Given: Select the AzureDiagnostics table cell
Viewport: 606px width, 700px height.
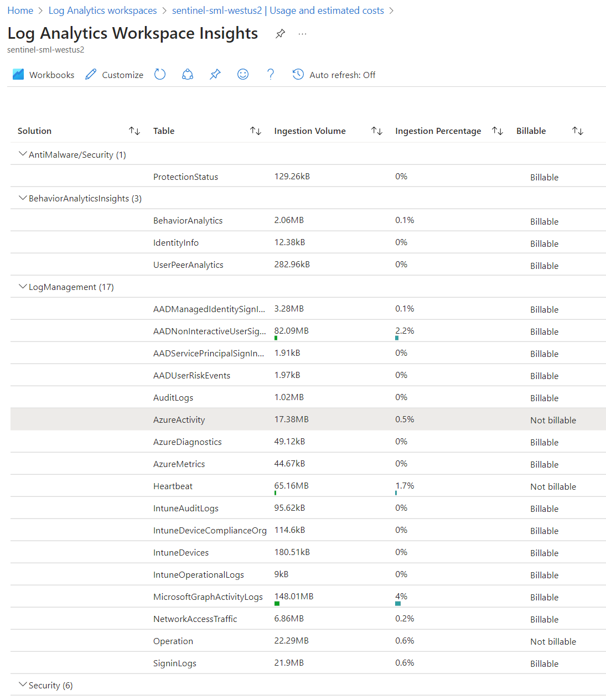Looking at the screenshot, I should (x=188, y=442).
